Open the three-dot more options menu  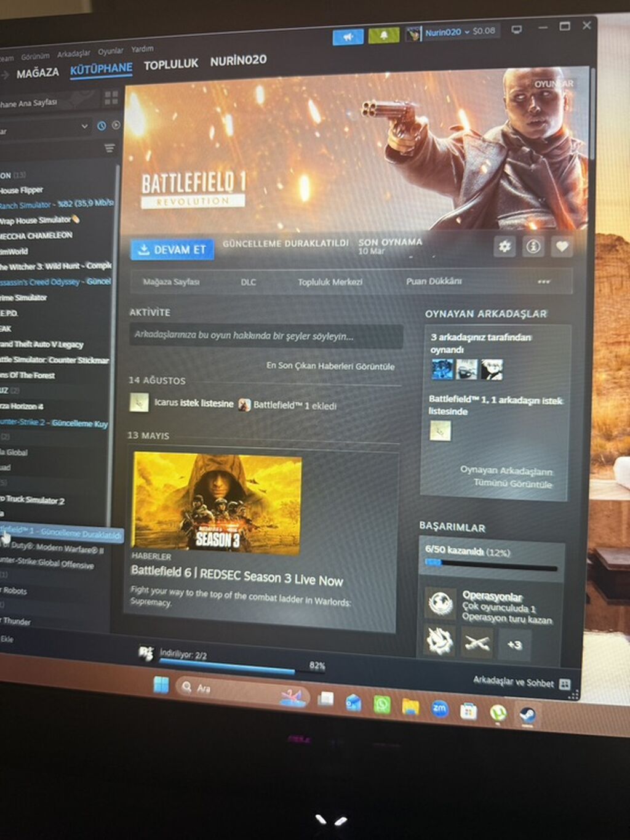[x=544, y=282]
